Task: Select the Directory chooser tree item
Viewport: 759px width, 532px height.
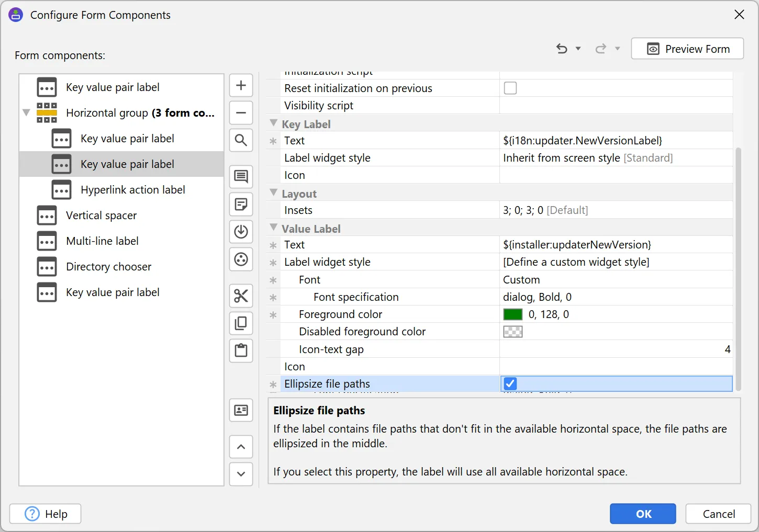Action: [121, 267]
